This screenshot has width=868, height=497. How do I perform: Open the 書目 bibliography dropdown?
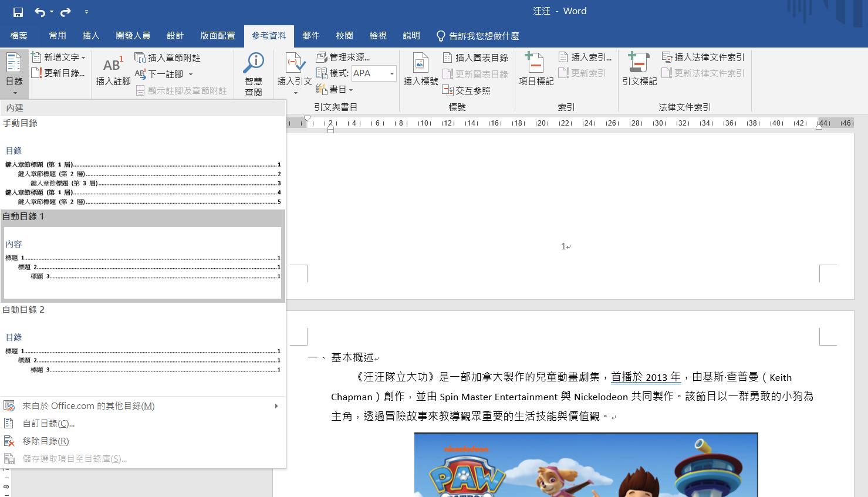click(335, 90)
